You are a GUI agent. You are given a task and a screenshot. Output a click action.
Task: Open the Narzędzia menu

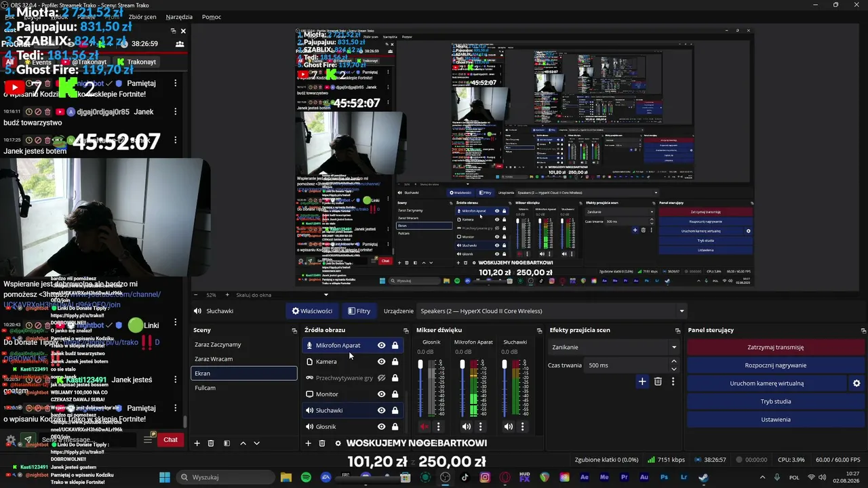coord(179,17)
